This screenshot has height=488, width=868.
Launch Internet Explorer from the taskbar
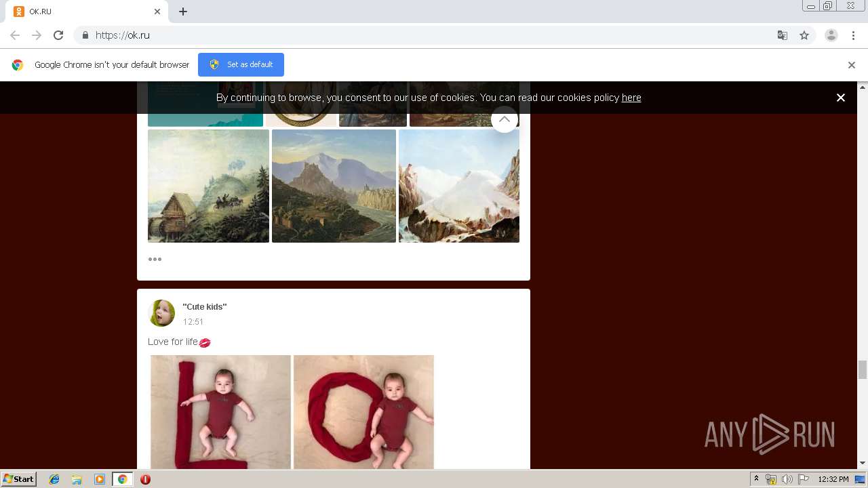(x=54, y=479)
